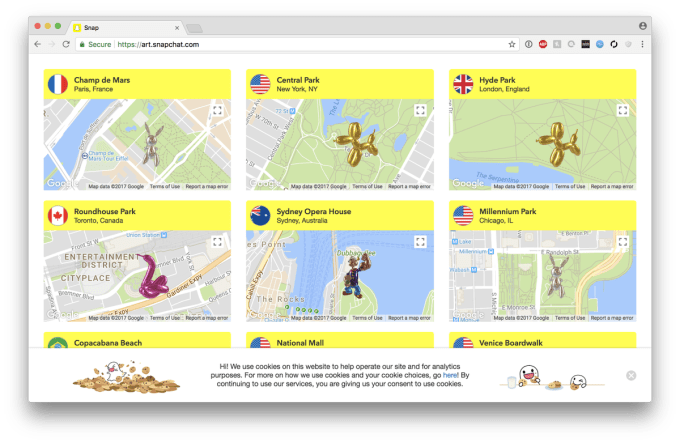Open the blue globe extension icon
This screenshot has height=443, width=680.
pyautogui.click(x=599, y=44)
